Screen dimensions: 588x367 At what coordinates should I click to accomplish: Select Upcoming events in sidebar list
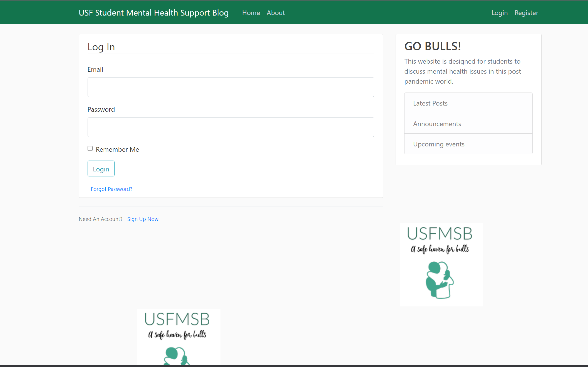(438, 144)
